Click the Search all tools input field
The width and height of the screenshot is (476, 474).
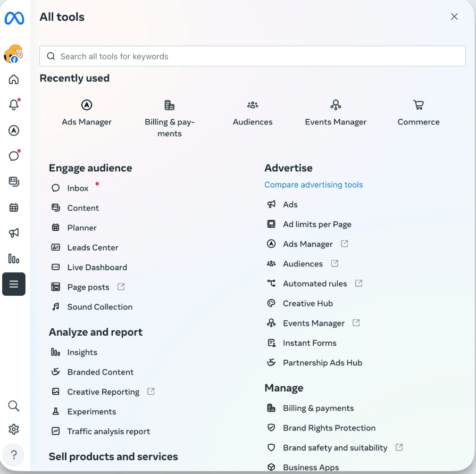pyautogui.click(x=253, y=56)
